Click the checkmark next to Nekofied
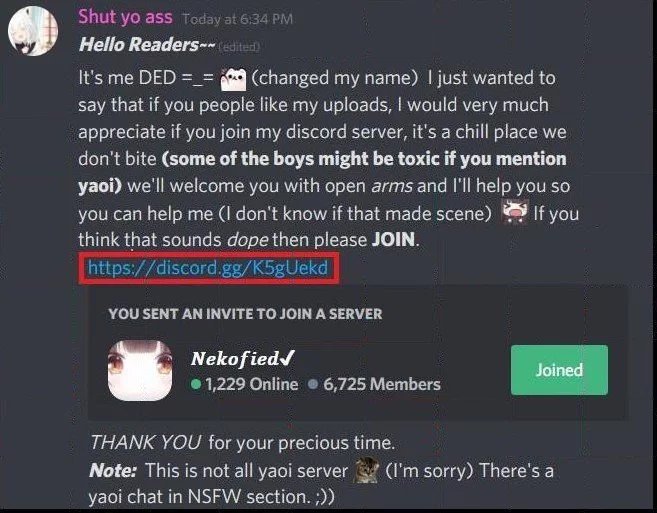The height and width of the screenshot is (513, 657). tap(287, 358)
